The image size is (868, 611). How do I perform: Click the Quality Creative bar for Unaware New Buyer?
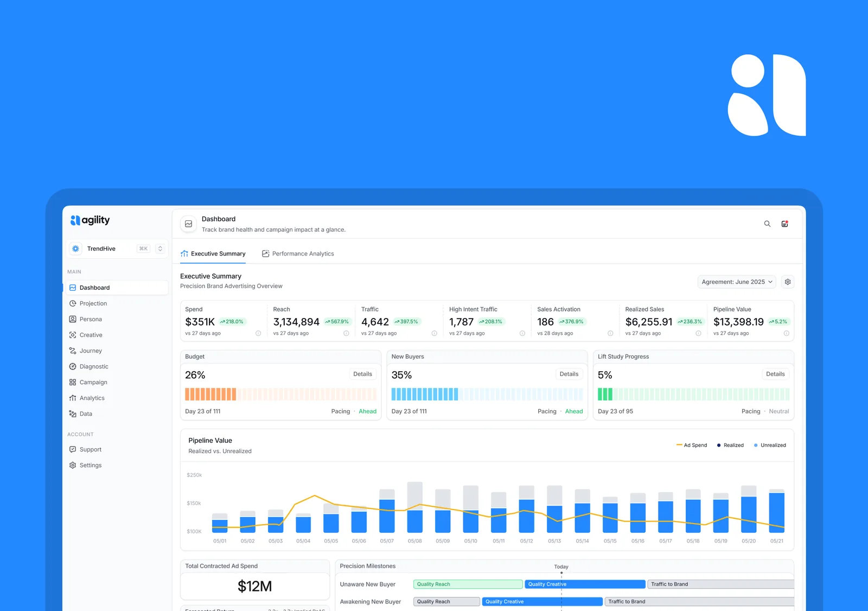click(x=585, y=584)
